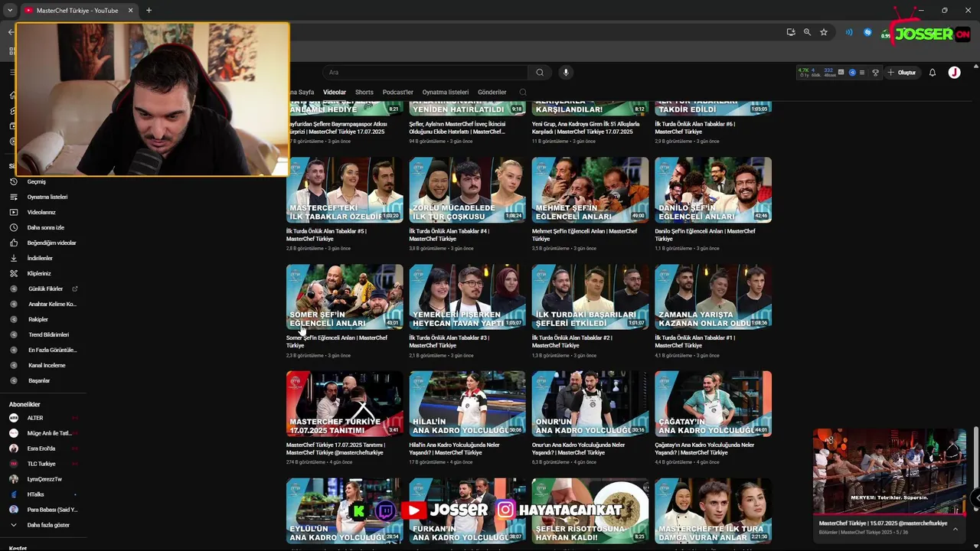
Task: Switch to the Podcast'ler tab
Action: (x=398, y=92)
